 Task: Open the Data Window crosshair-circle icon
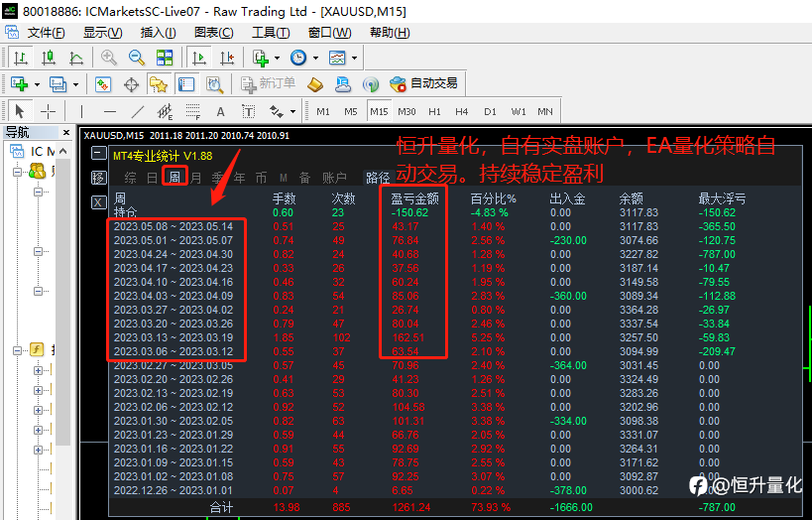(131, 84)
